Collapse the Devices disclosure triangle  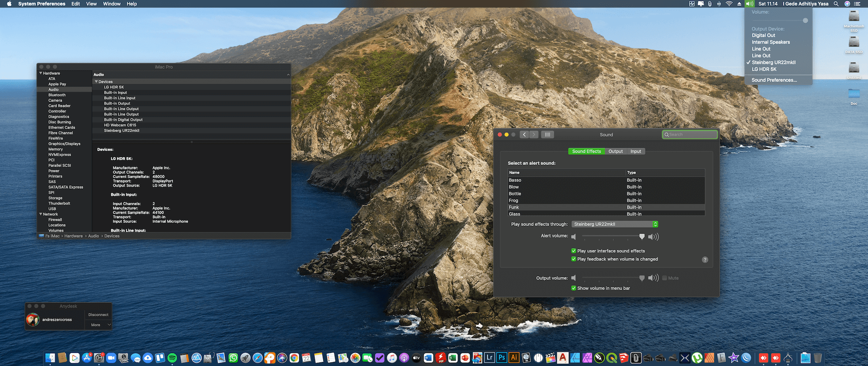tap(96, 82)
